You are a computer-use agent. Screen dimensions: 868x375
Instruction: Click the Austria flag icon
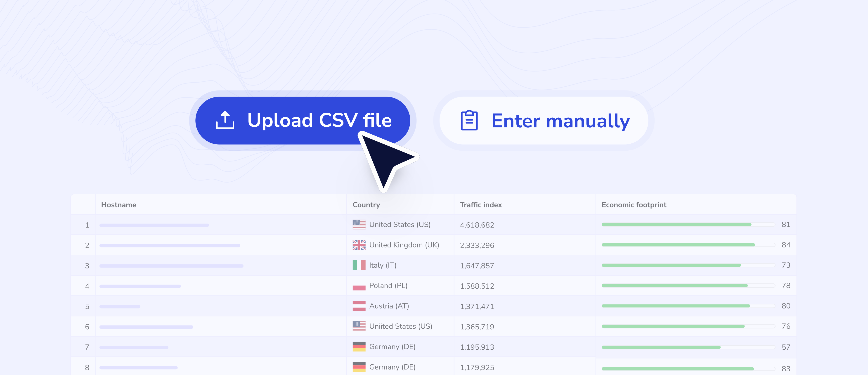point(359,306)
